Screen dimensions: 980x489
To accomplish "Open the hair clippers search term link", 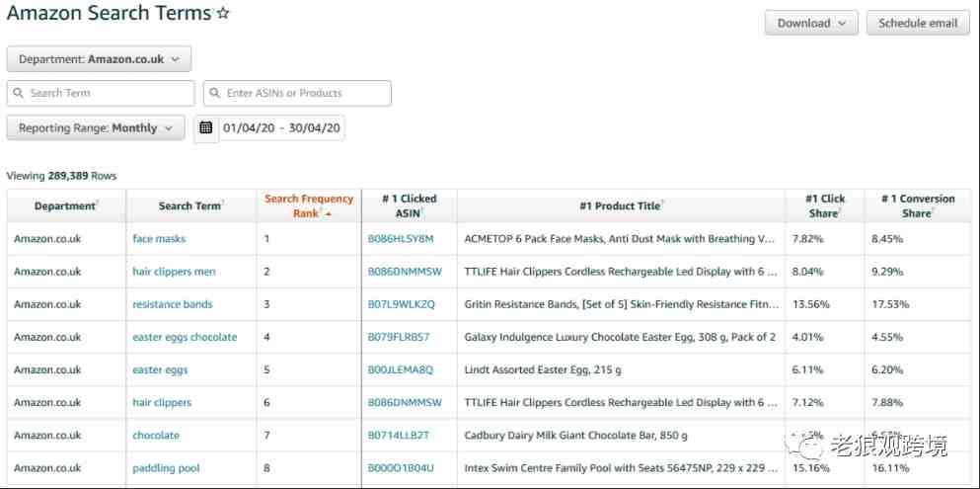I will click(x=162, y=403).
